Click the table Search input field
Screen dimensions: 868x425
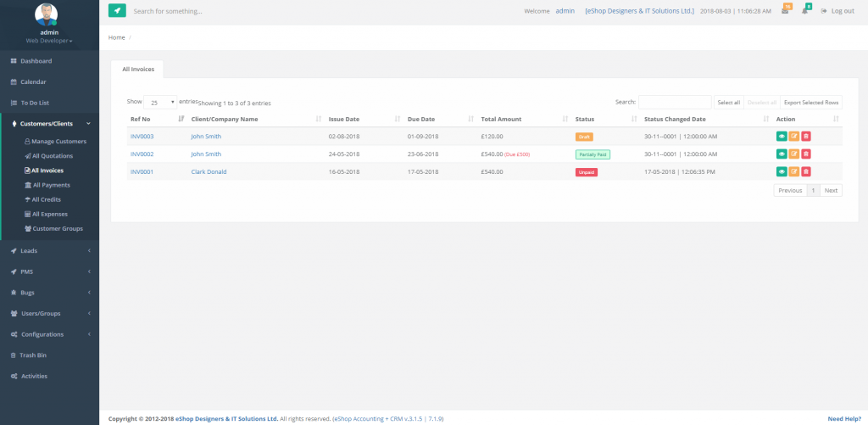(x=674, y=102)
